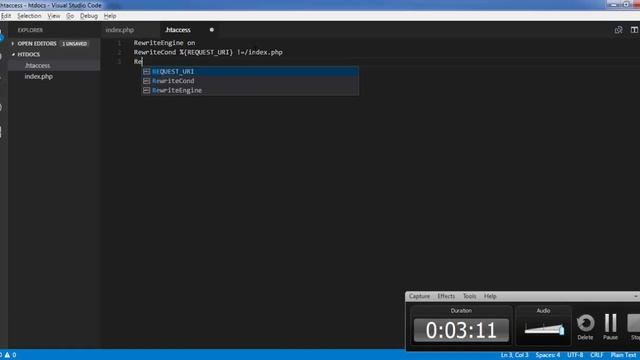The height and width of the screenshot is (360, 640).
Task: Click line number 2 in the gutter
Action: tap(119, 52)
